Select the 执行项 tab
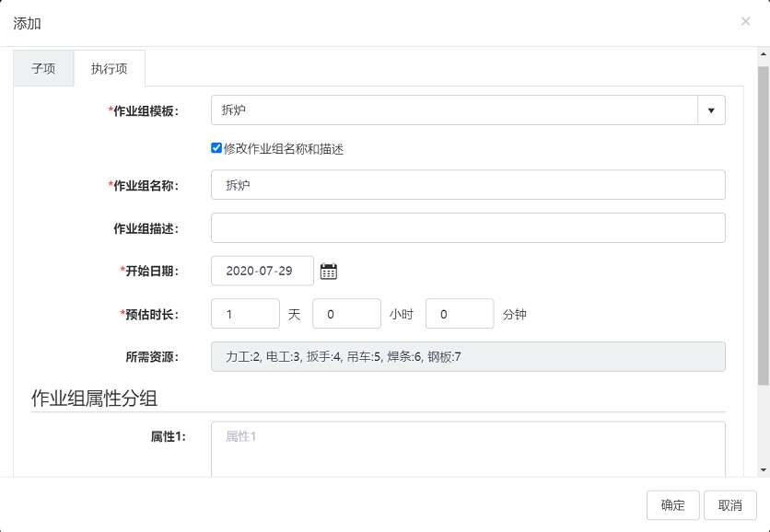770x532 pixels. pos(109,68)
